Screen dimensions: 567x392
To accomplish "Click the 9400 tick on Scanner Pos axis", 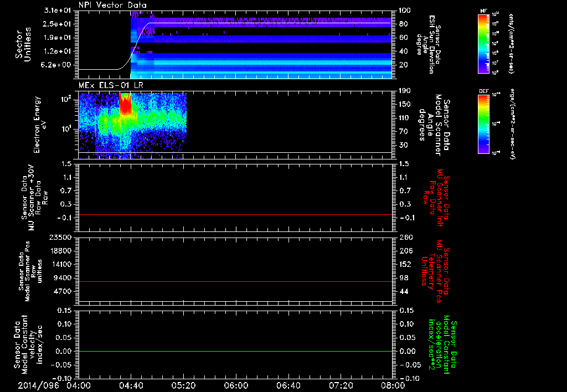I will [63, 278].
